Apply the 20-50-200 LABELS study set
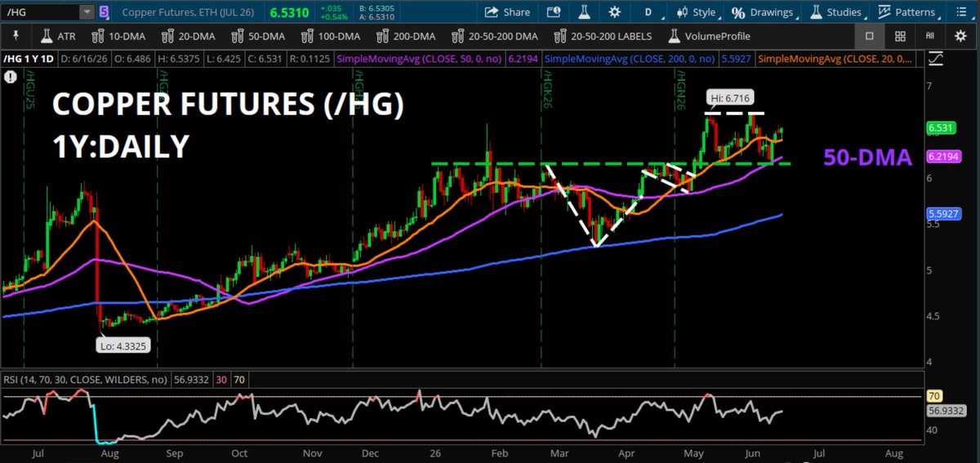 (x=603, y=36)
